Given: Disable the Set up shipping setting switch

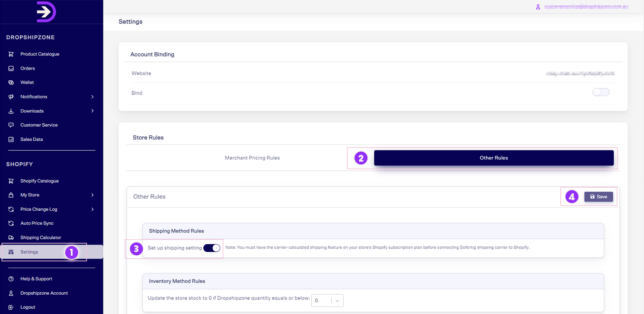Looking at the screenshot, I should [x=212, y=248].
